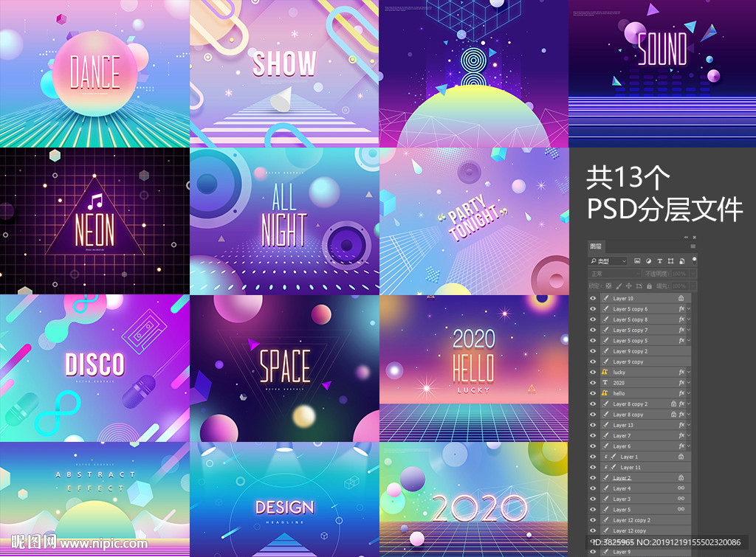Click link icon on Layer 4

click(x=681, y=488)
